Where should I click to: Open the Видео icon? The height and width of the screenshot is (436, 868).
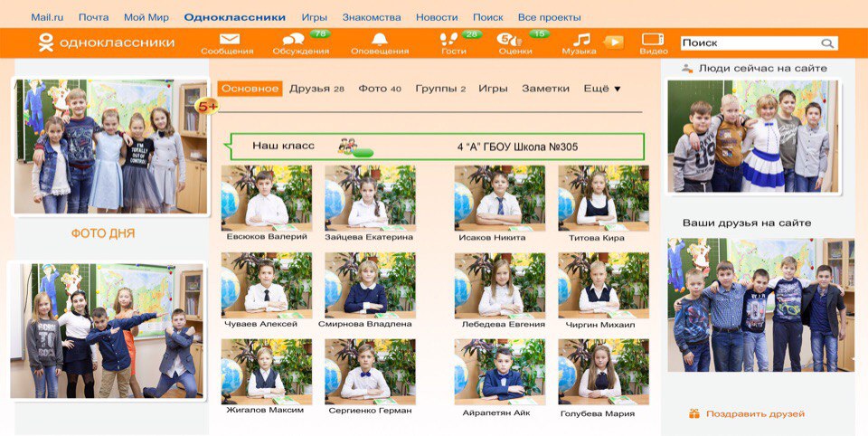pos(653,39)
